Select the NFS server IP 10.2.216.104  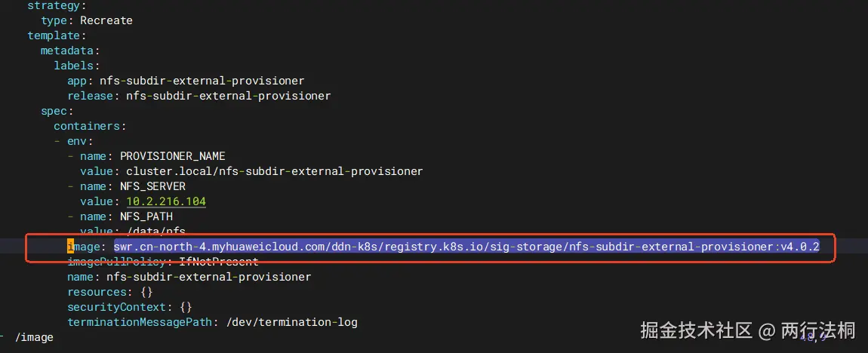pyautogui.click(x=166, y=201)
